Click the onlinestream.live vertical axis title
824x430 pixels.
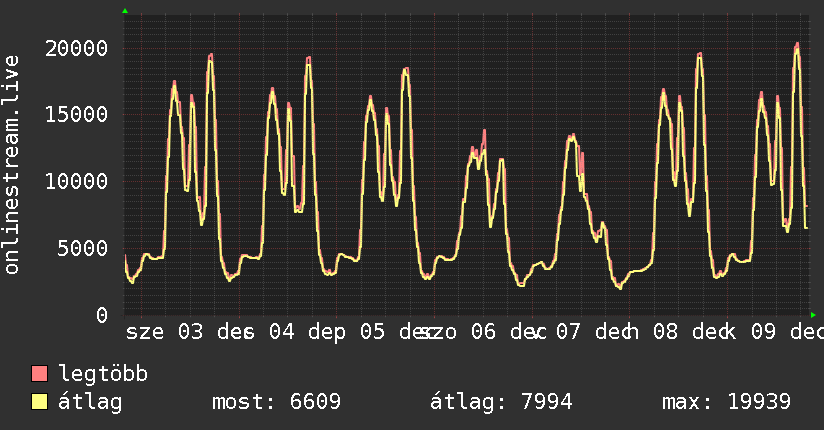tap(11, 165)
